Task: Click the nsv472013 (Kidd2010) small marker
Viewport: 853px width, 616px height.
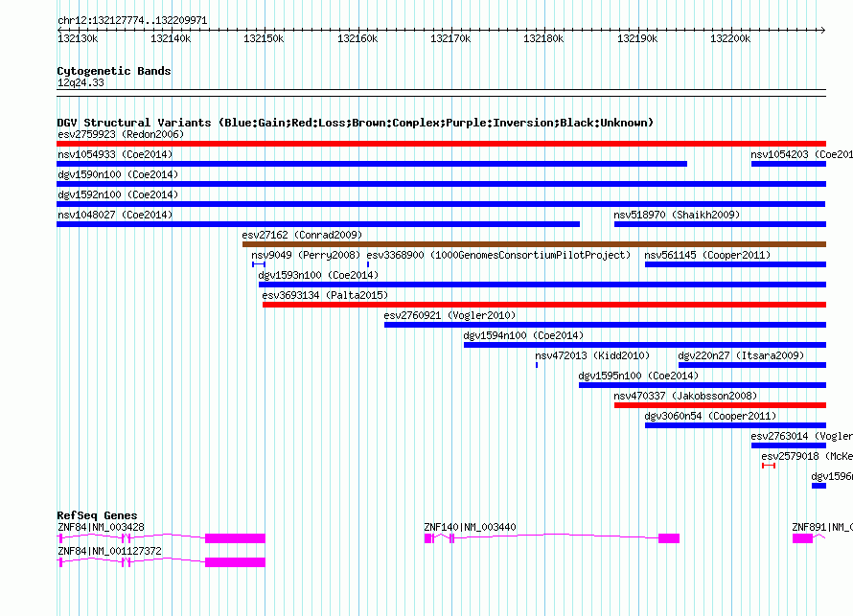Action: point(537,365)
